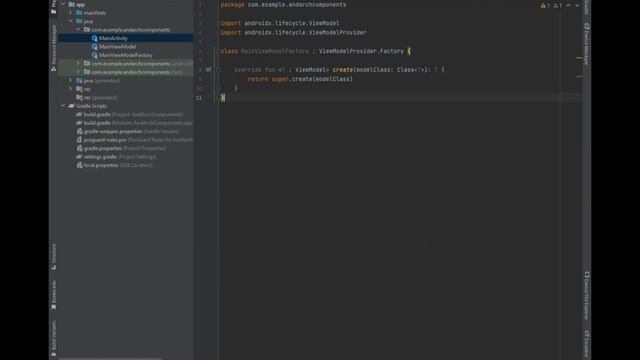The width and height of the screenshot is (640, 360).
Task: Open MainViewModel in the project tree
Action: pos(117,47)
